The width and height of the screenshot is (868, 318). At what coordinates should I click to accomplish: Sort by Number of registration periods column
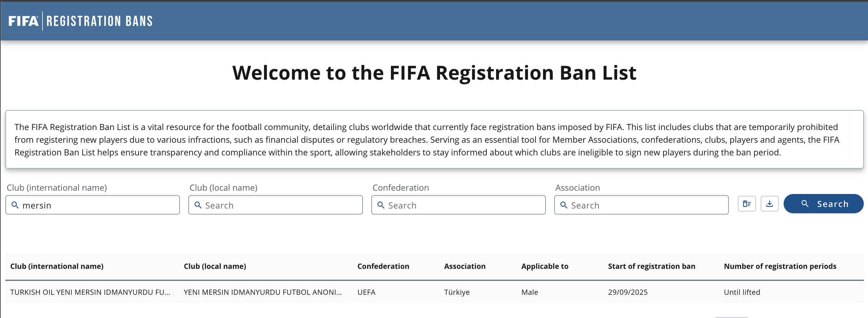coord(780,266)
